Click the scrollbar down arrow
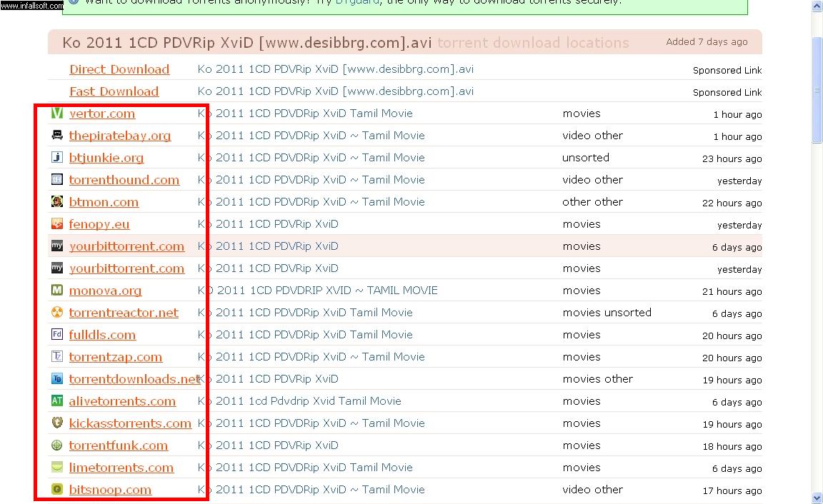Screen dimensions: 823x504 pos(817,498)
